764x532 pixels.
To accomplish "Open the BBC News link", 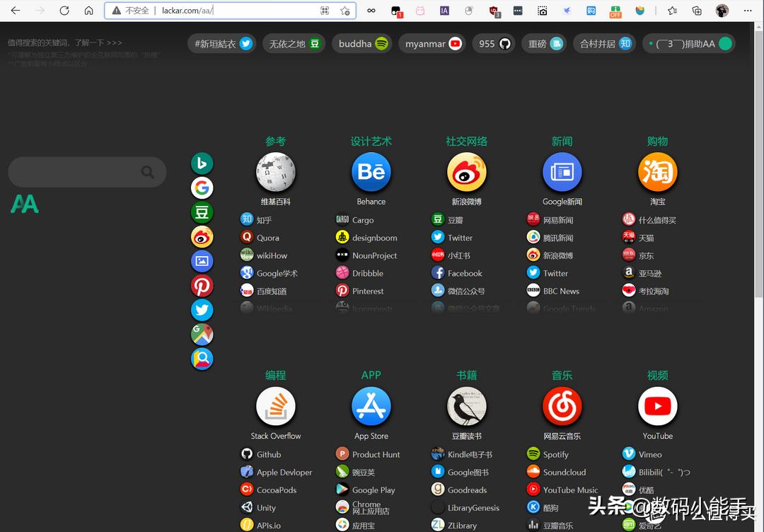I will pyautogui.click(x=553, y=291).
